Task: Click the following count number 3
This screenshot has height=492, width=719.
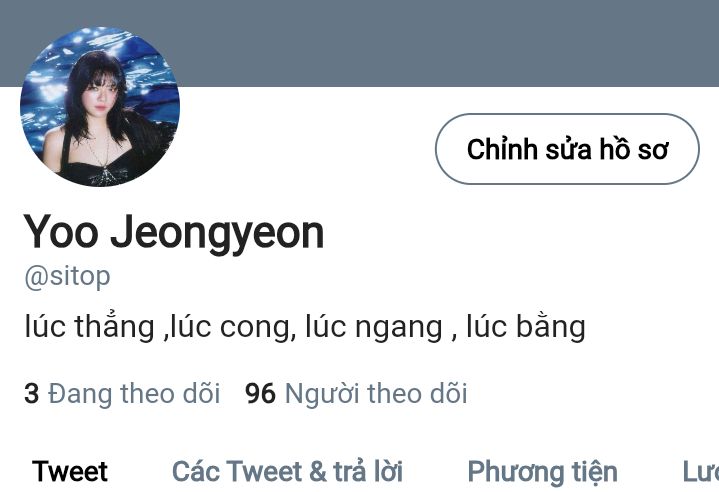Action: (31, 393)
